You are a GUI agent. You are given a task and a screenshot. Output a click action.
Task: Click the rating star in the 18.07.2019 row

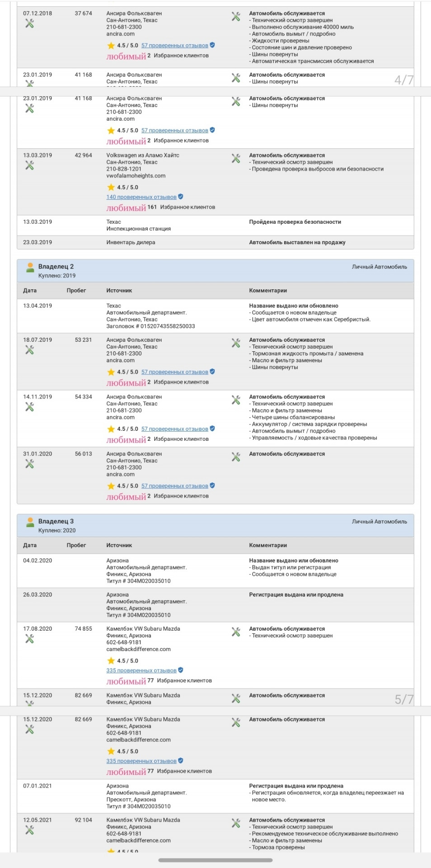(x=111, y=372)
